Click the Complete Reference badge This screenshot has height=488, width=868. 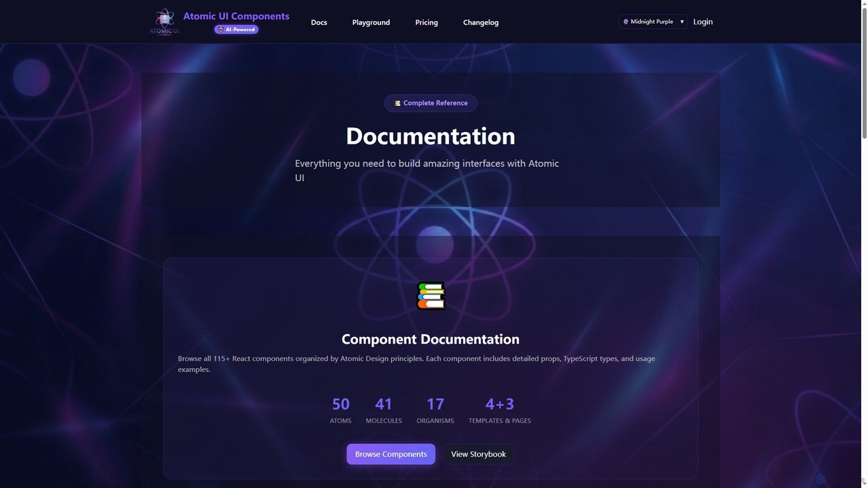[x=431, y=103]
